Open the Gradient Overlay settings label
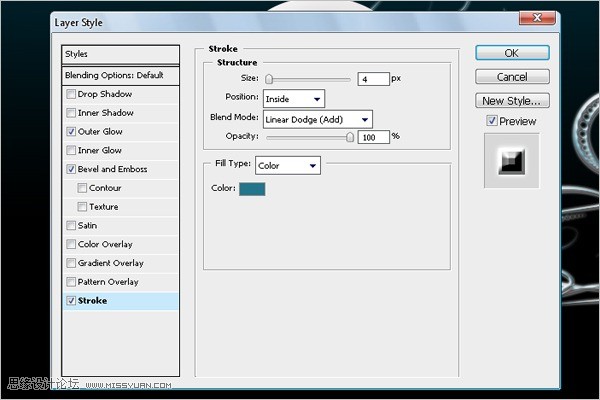 pos(111,263)
